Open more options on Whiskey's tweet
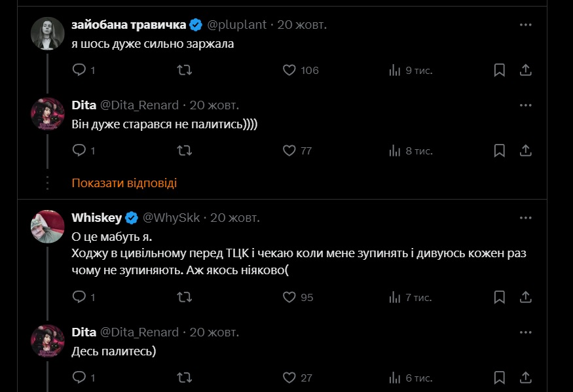The image size is (573, 392). coord(525,217)
